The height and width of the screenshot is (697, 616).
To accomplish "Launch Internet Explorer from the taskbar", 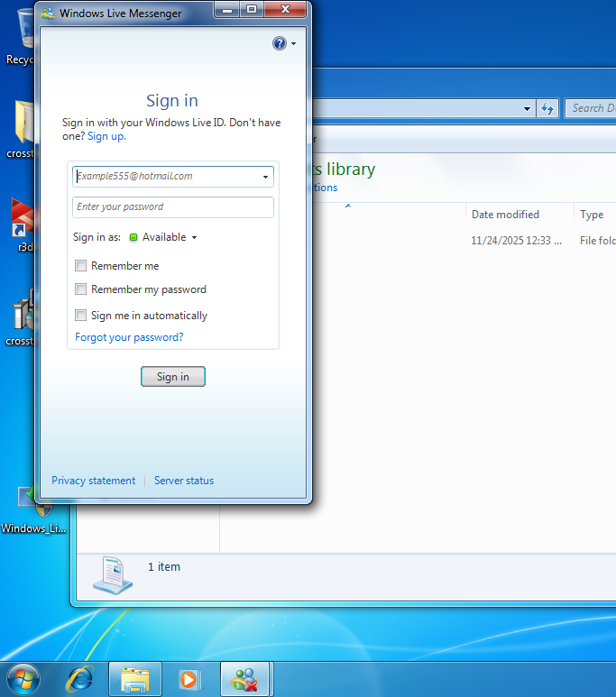I will (79, 679).
